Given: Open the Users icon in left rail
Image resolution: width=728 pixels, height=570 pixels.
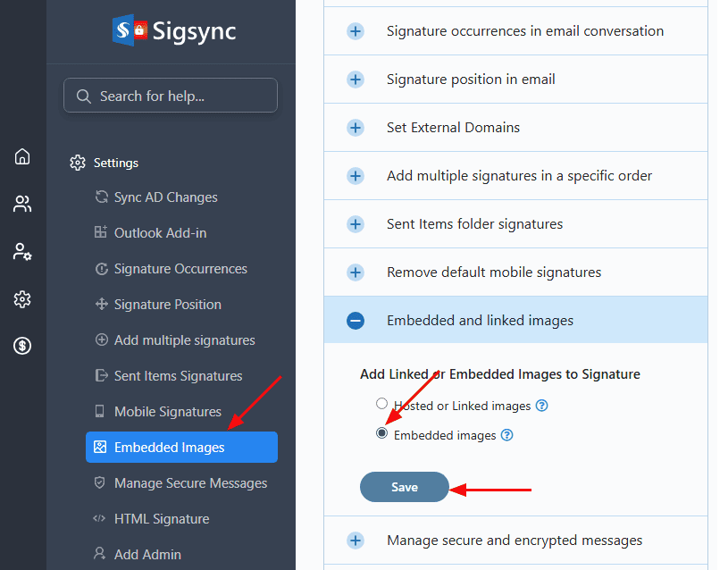Looking at the screenshot, I should click(22, 205).
